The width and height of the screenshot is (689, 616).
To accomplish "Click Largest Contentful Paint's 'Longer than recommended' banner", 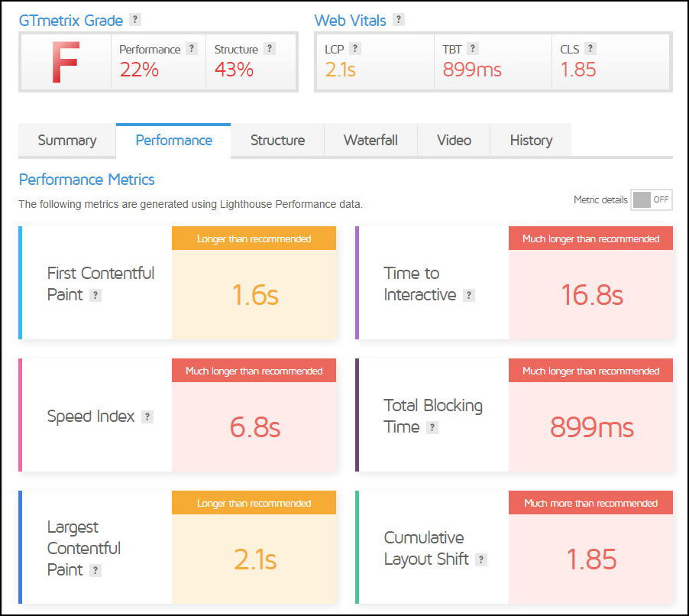I will (x=254, y=504).
